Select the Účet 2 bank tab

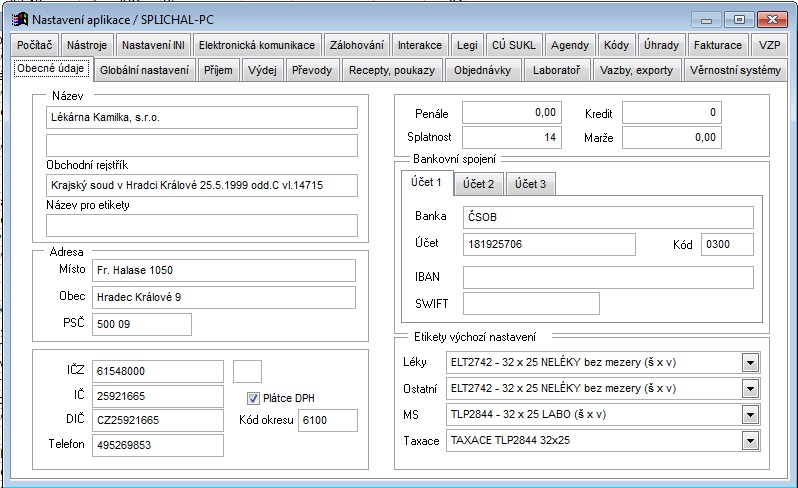[477, 184]
